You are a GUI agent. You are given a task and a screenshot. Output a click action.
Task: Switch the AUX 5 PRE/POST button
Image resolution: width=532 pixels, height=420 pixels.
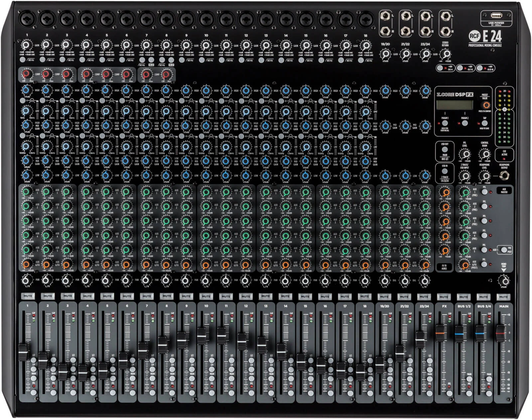(504, 250)
